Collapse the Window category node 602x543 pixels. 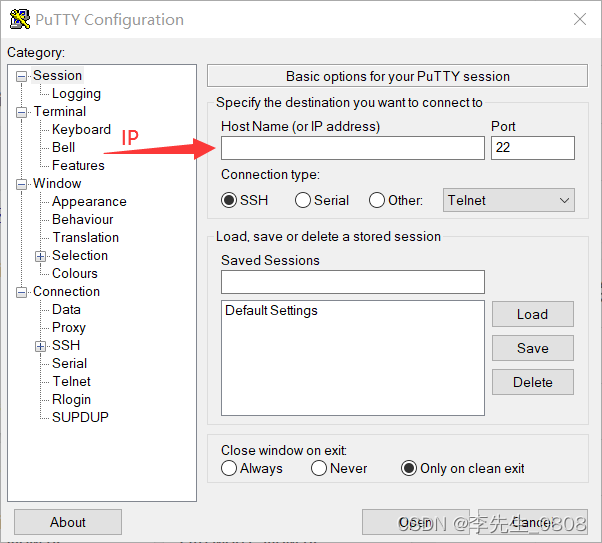tap(22, 184)
